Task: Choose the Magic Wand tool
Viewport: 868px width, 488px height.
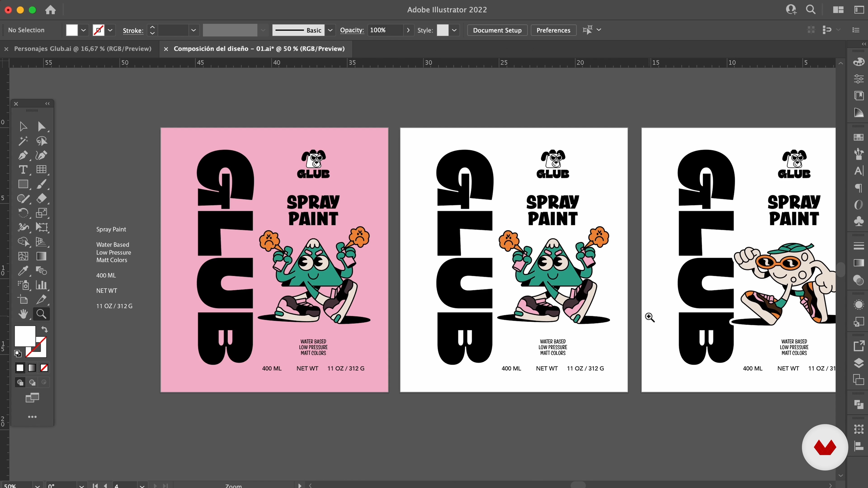Action: (23, 141)
